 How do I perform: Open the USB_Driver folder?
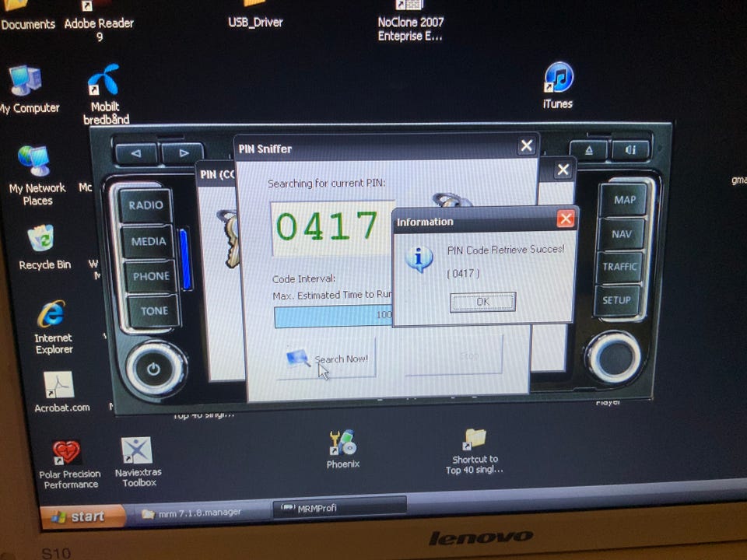tap(255, 14)
